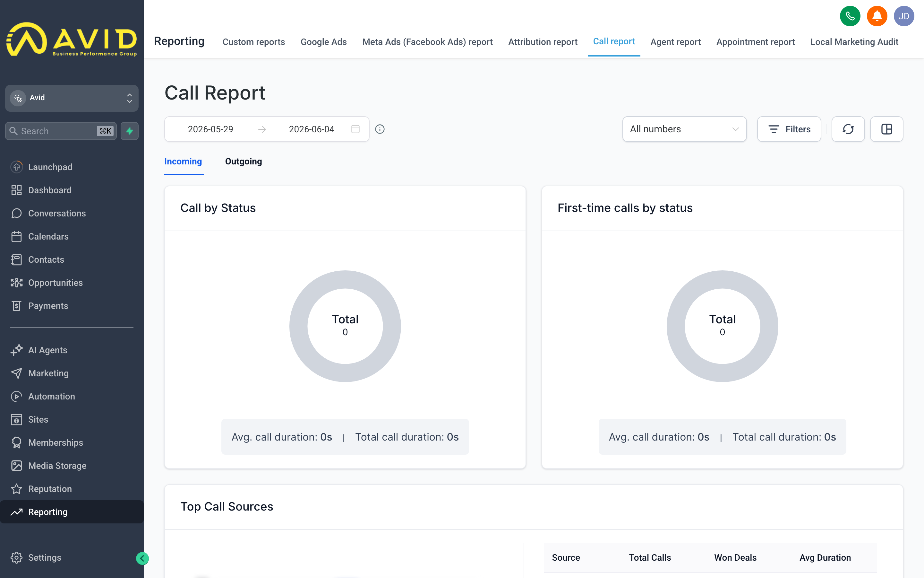Open Payments in the sidebar
Screen dimensions: 924x578
[72, 306]
